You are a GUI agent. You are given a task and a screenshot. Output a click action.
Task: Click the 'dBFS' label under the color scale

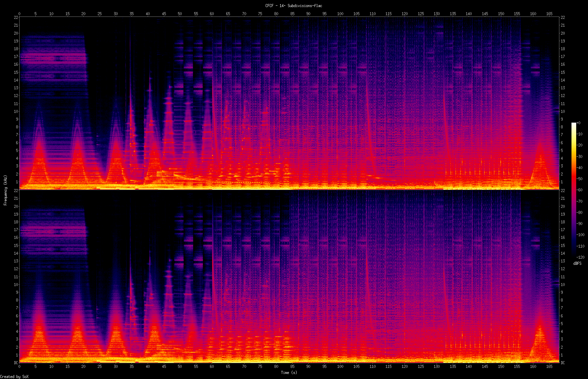tap(577, 263)
